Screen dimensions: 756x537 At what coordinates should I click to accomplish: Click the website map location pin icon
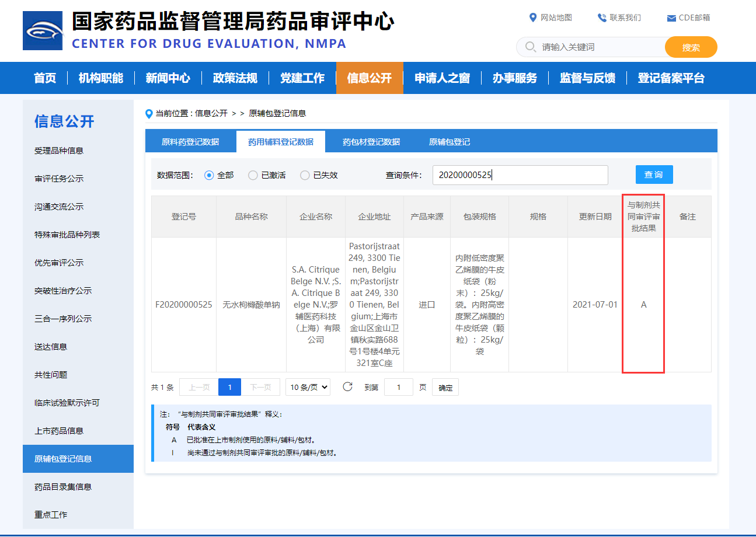pyautogui.click(x=533, y=18)
